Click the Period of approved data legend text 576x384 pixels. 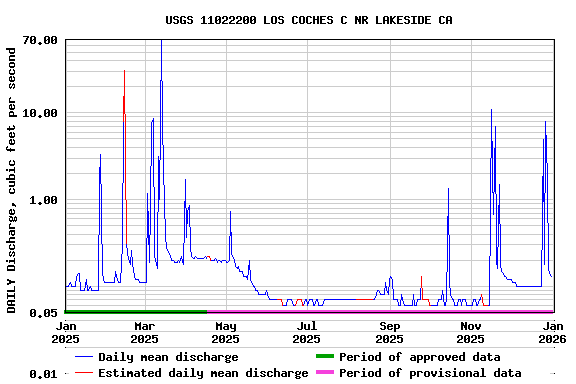420,357
